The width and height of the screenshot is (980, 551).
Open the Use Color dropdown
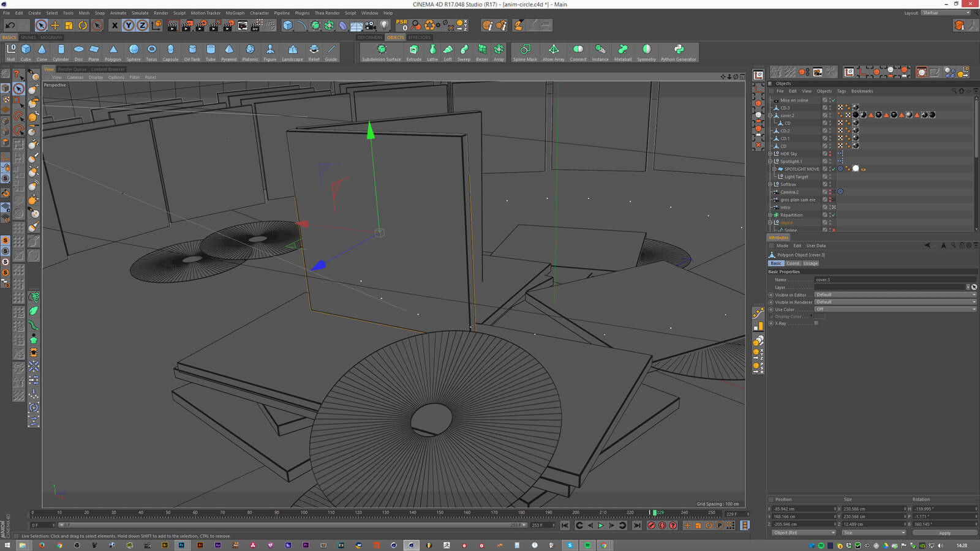[895, 309]
